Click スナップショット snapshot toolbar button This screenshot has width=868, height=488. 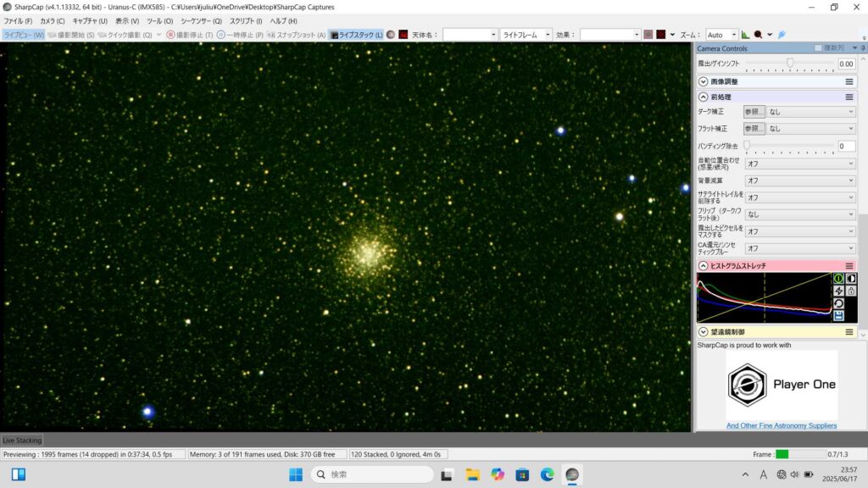click(x=297, y=35)
